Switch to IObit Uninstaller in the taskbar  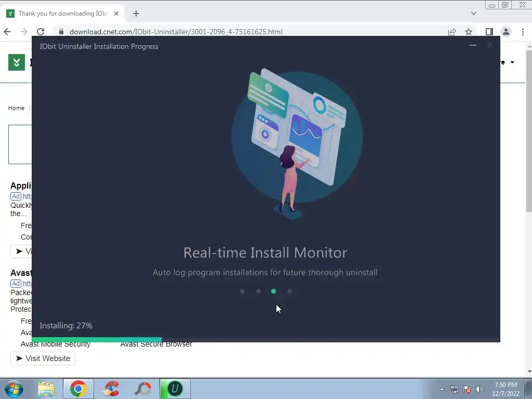pyautogui.click(x=175, y=389)
